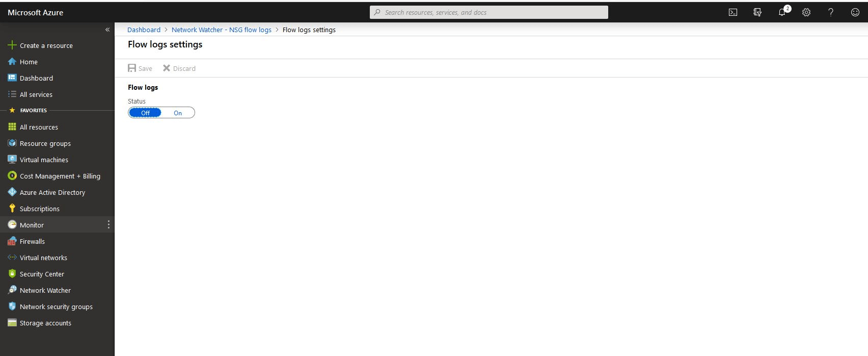Click the All services list icon
868x356 pixels.
(x=12, y=94)
